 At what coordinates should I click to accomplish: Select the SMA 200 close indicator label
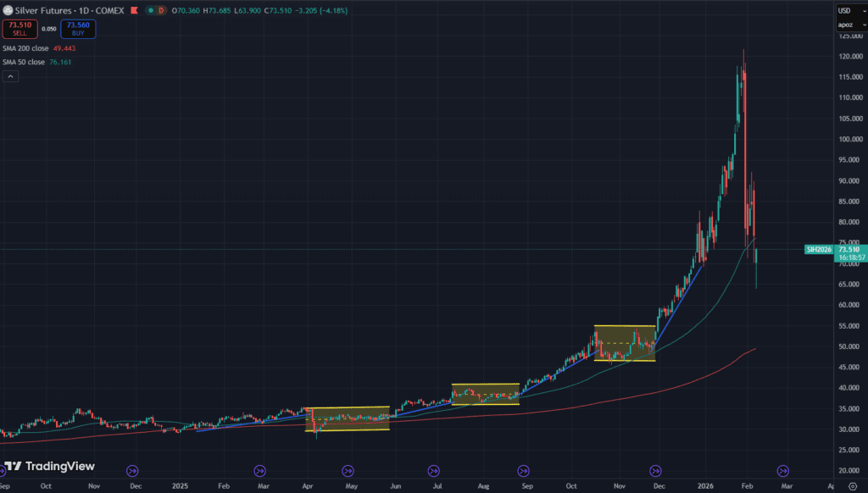pyautogui.click(x=25, y=48)
